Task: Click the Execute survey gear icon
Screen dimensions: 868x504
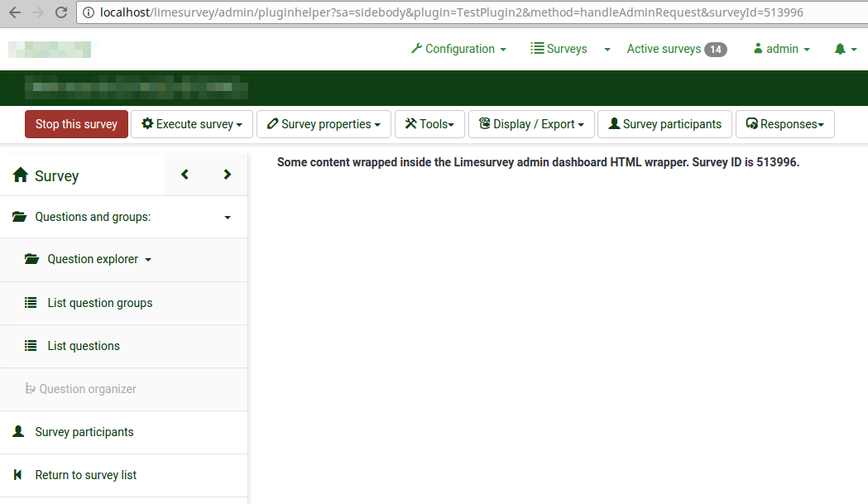Action: tap(147, 123)
